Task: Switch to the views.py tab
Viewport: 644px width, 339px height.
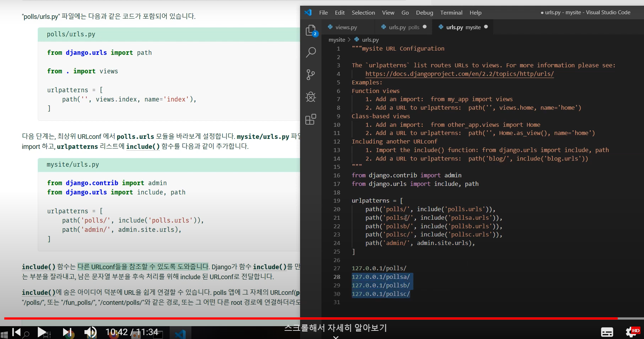Action: [348, 27]
